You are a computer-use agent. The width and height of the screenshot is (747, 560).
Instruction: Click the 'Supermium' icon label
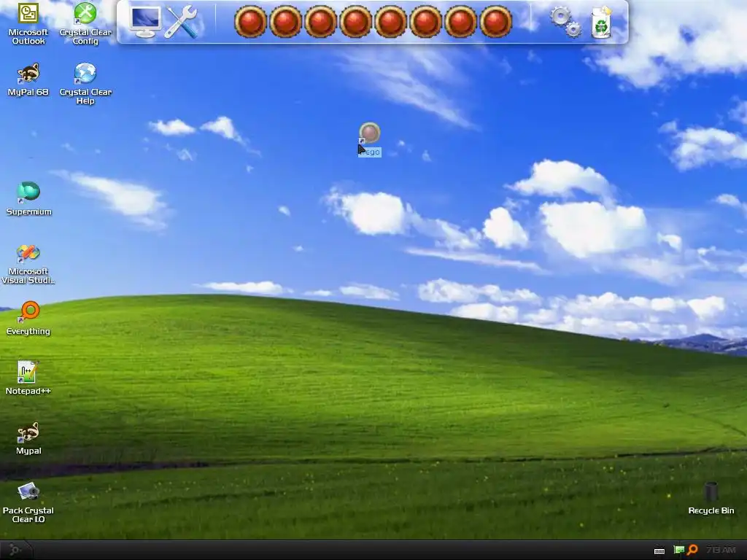pyautogui.click(x=28, y=212)
